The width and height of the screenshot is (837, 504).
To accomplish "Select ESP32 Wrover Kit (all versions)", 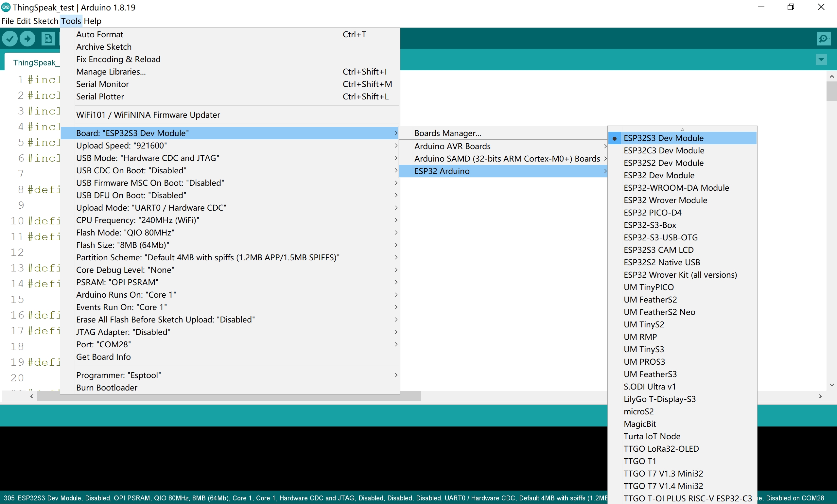I will pos(682,275).
